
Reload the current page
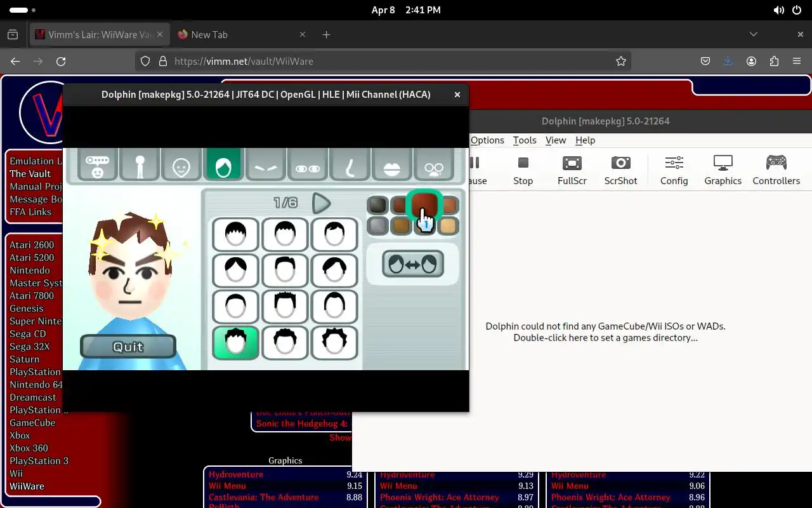pos(61,61)
